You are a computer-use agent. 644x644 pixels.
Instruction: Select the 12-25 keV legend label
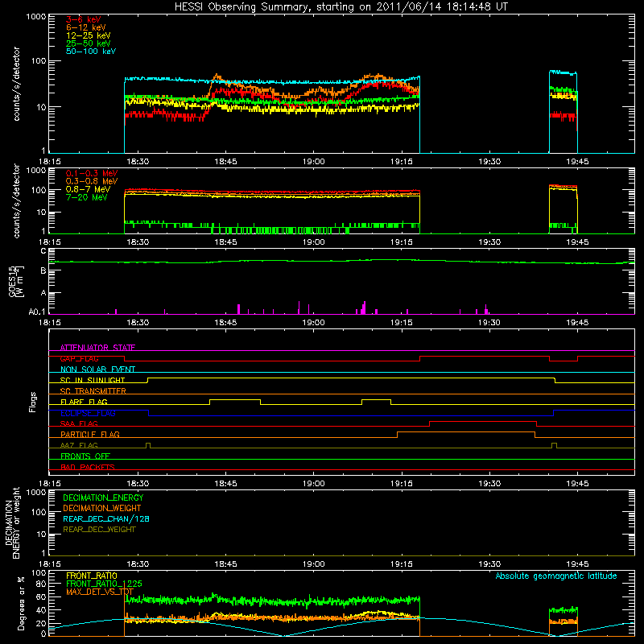point(89,35)
